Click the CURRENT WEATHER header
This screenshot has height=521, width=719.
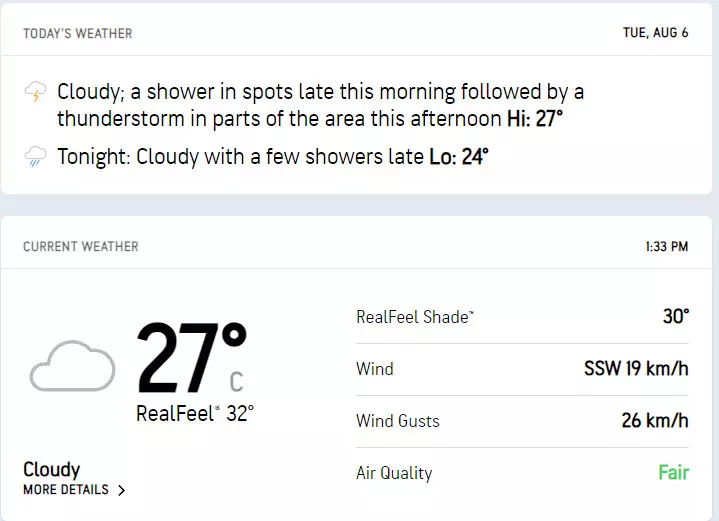(81, 246)
